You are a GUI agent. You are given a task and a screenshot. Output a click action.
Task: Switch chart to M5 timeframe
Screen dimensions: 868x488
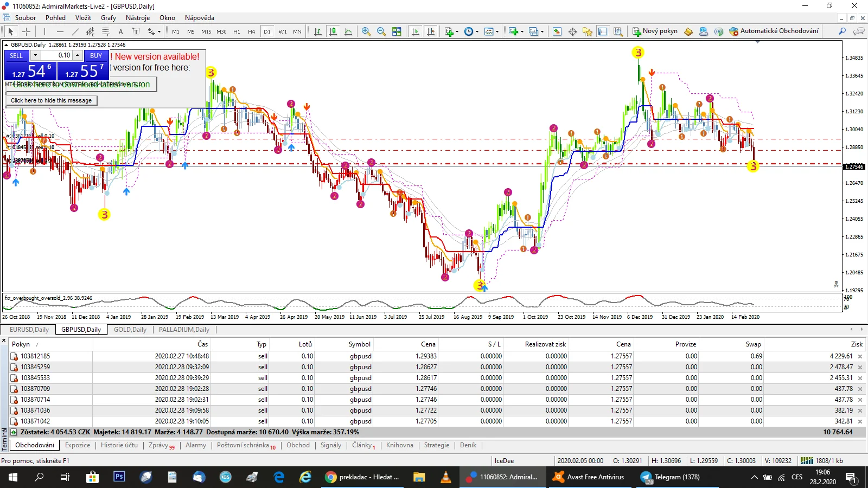pyautogui.click(x=191, y=31)
